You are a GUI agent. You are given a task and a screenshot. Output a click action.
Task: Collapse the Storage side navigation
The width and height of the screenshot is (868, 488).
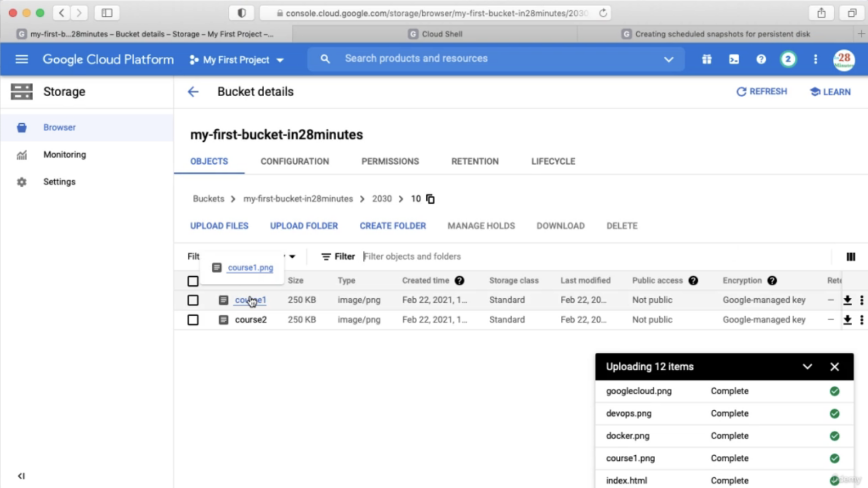(21, 476)
